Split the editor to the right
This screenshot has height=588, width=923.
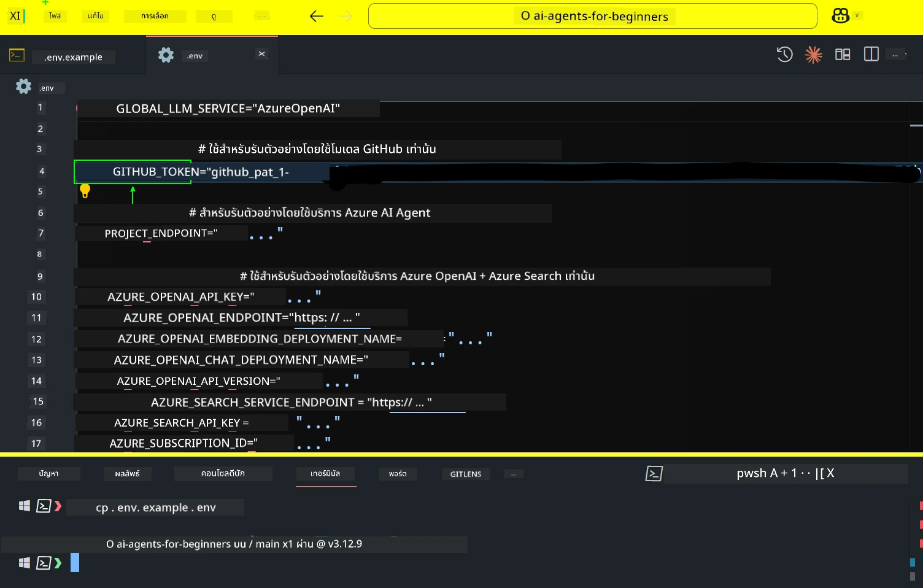click(x=871, y=55)
